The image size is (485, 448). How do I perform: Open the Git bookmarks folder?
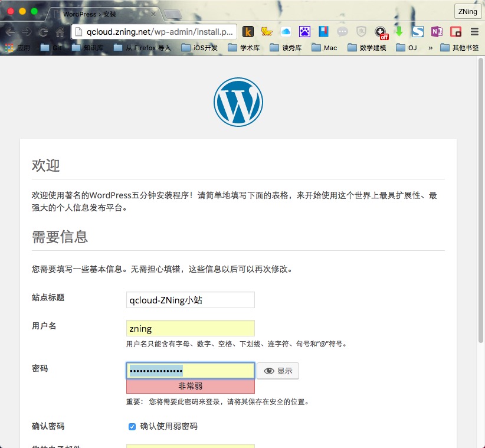(x=51, y=48)
